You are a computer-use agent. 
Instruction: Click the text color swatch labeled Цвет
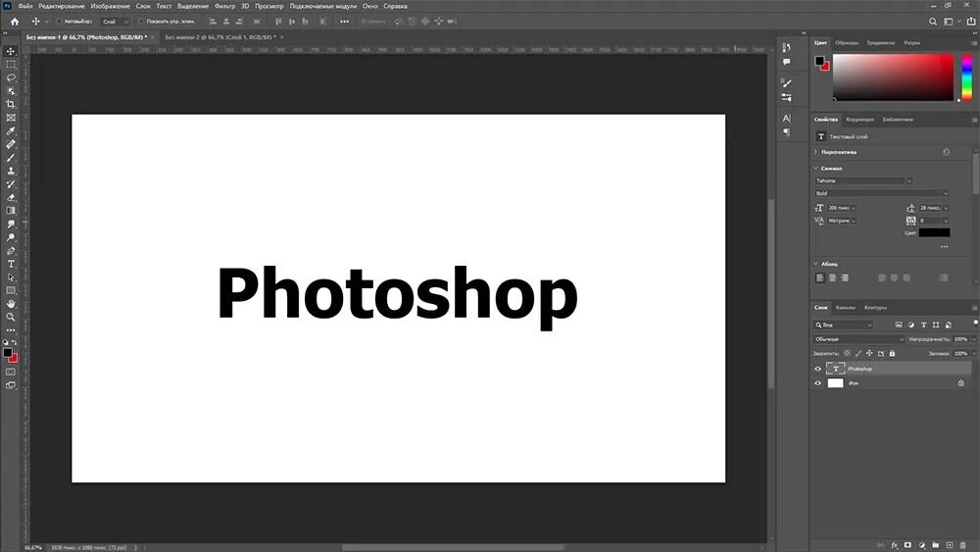point(934,232)
